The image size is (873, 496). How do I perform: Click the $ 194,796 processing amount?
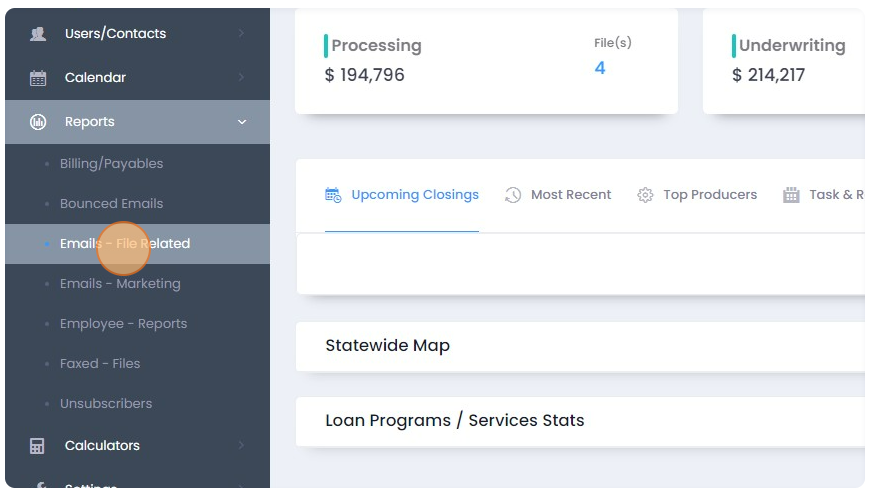[x=365, y=75]
